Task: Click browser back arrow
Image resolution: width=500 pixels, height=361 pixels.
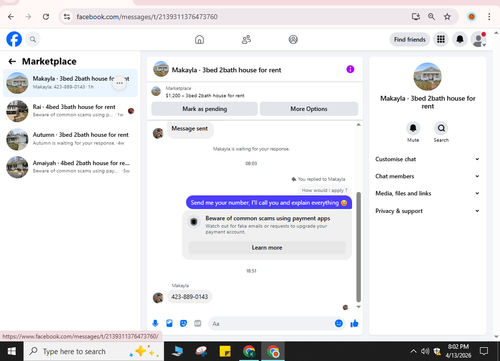Action: (11, 17)
